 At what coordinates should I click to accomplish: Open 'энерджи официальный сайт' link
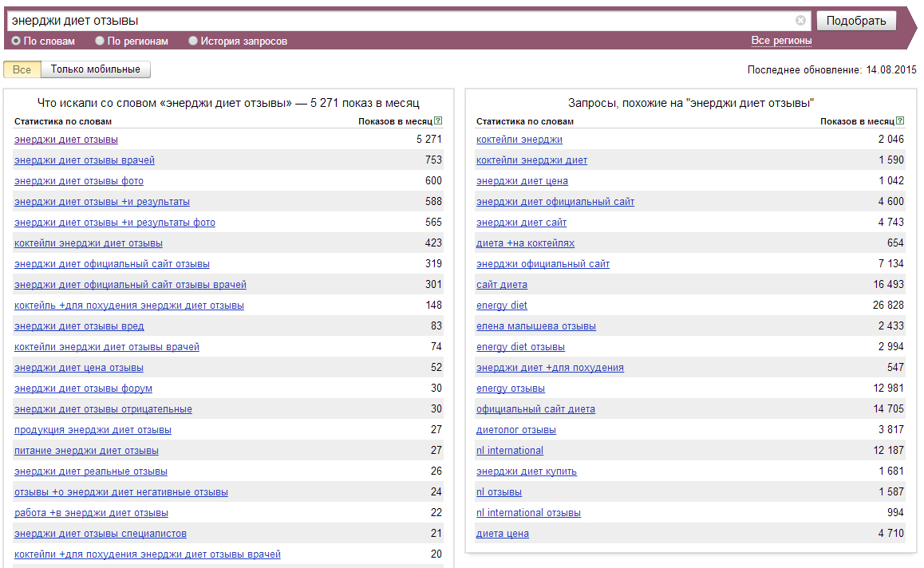543,264
